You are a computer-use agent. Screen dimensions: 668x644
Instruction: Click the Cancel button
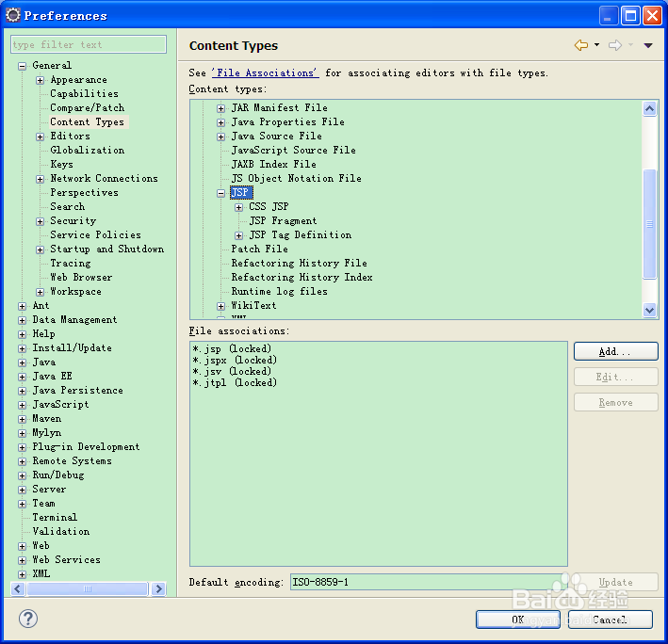(x=610, y=620)
